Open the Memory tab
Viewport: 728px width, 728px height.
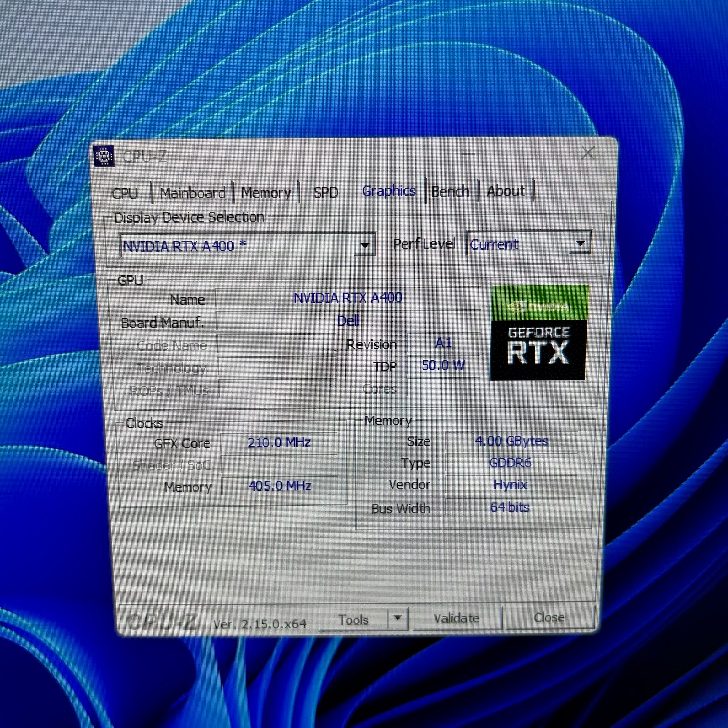tap(266, 193)
